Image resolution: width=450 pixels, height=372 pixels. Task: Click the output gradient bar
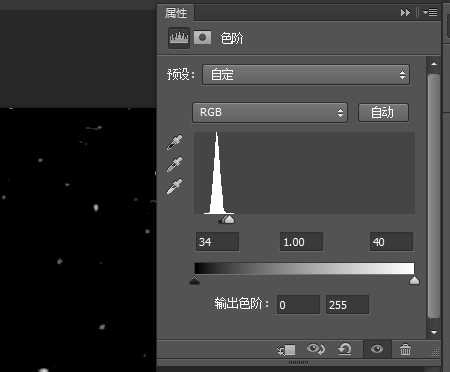[304, 269]
